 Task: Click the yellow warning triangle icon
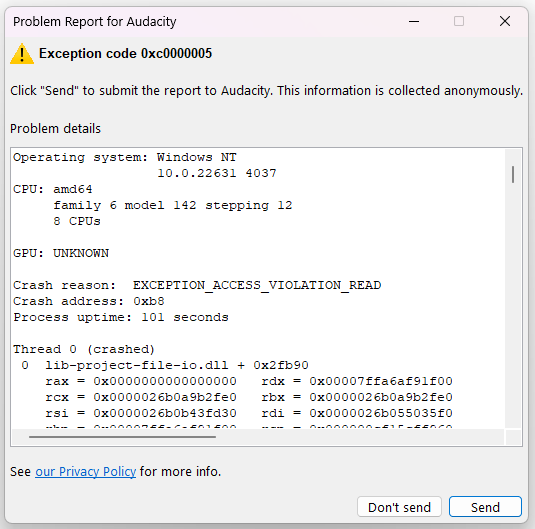click(x=22, y=54)
